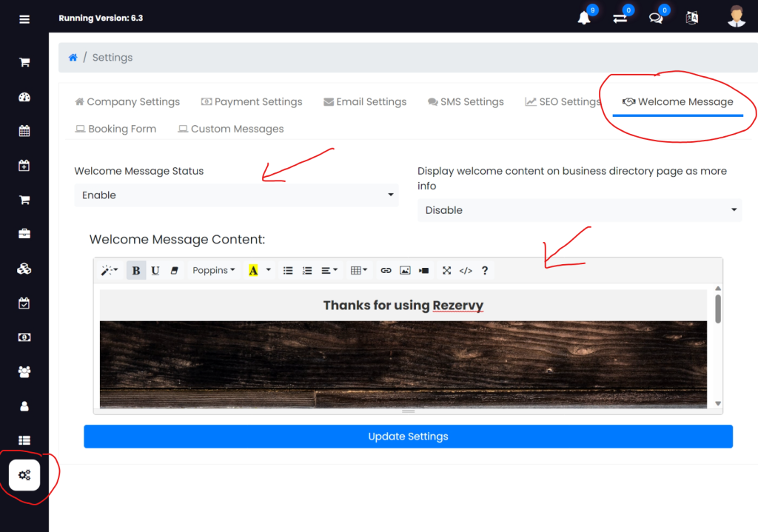Open settings gears sidebar icon

pos(24,475)
